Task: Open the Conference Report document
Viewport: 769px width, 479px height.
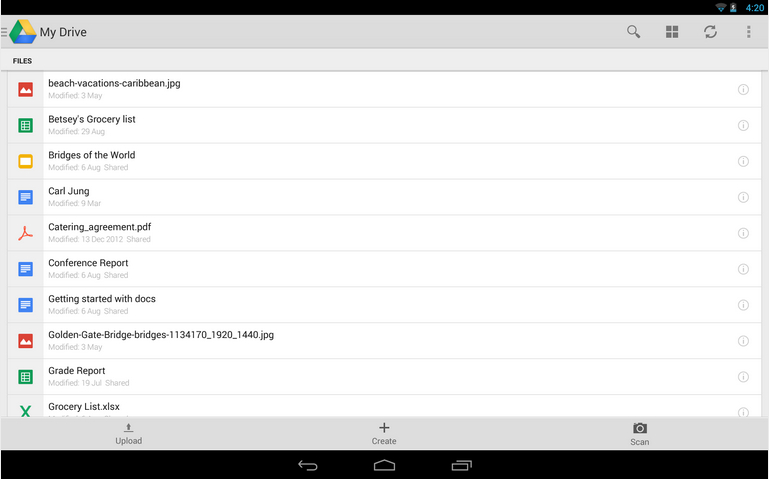Action: (x=384, y=269)
